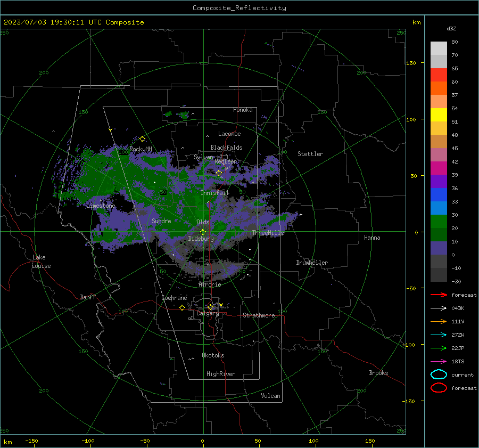The width and height of the screenshot is (479, 448).
Task: Click the 'Hanna' map label
Action: tap(372, 238)
